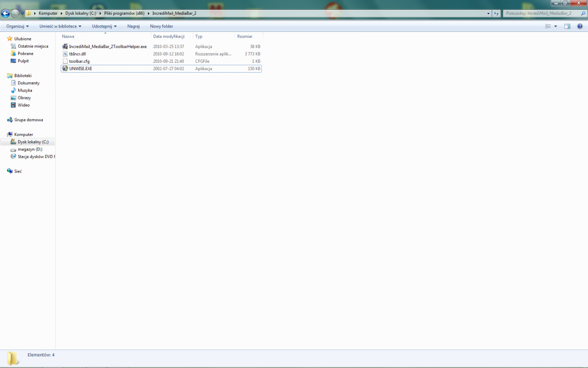Open the view options dropdown arrow

tap(556, 26)
